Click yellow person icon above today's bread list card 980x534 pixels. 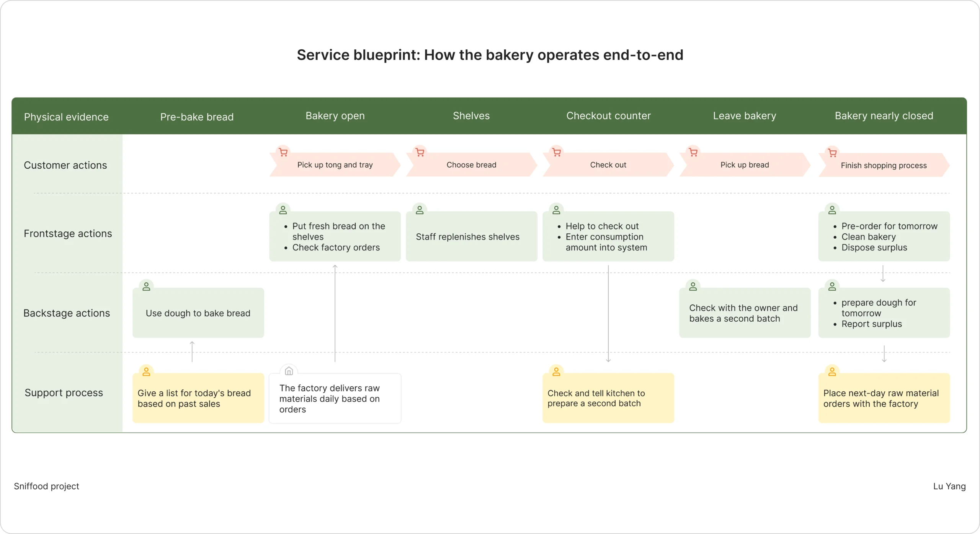(146, 371)
